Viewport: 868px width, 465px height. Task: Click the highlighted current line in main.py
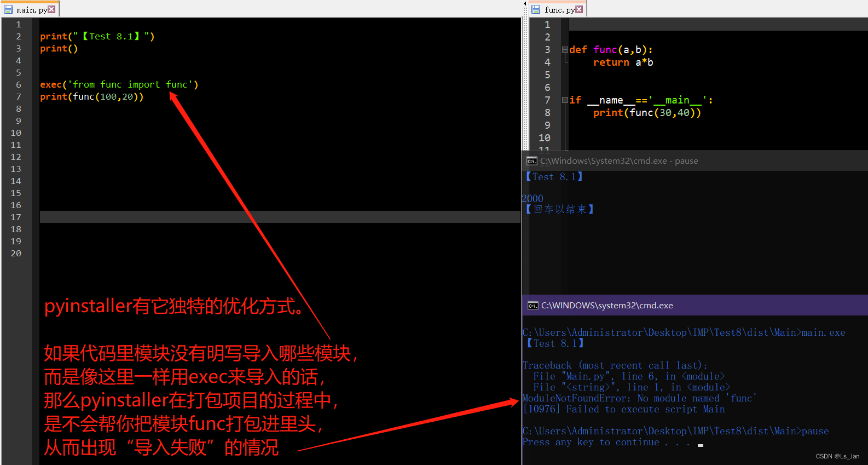pyautogui.click(x=280, y=217)
